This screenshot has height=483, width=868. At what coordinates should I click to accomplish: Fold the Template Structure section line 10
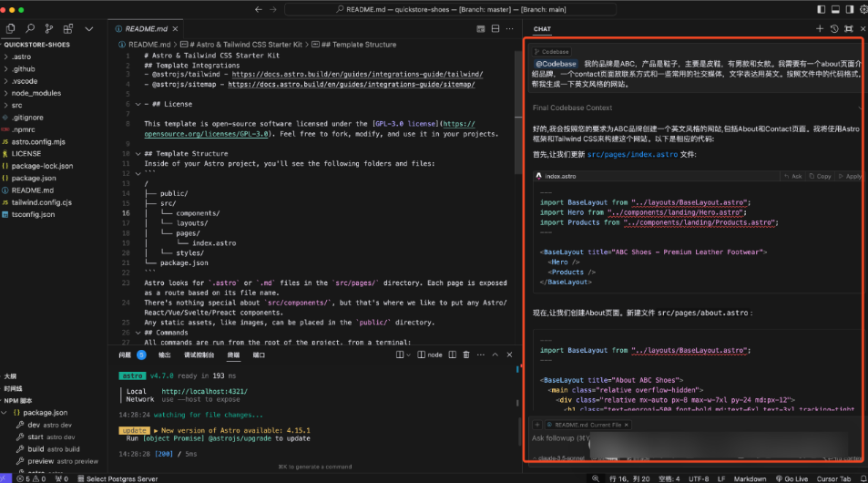point(138,154)
